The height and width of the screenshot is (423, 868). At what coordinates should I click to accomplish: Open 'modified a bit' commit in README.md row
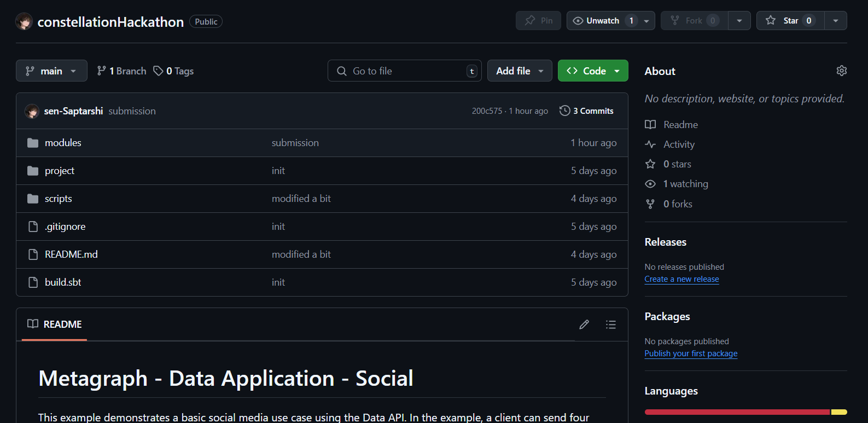[301, 254]
